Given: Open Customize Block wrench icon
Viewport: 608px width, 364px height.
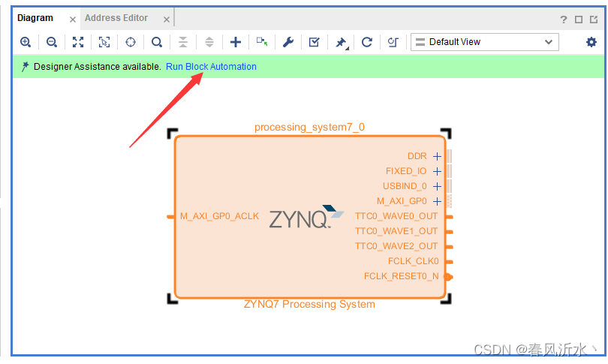Looking at the screenshot, I should [x=288, y=42].
